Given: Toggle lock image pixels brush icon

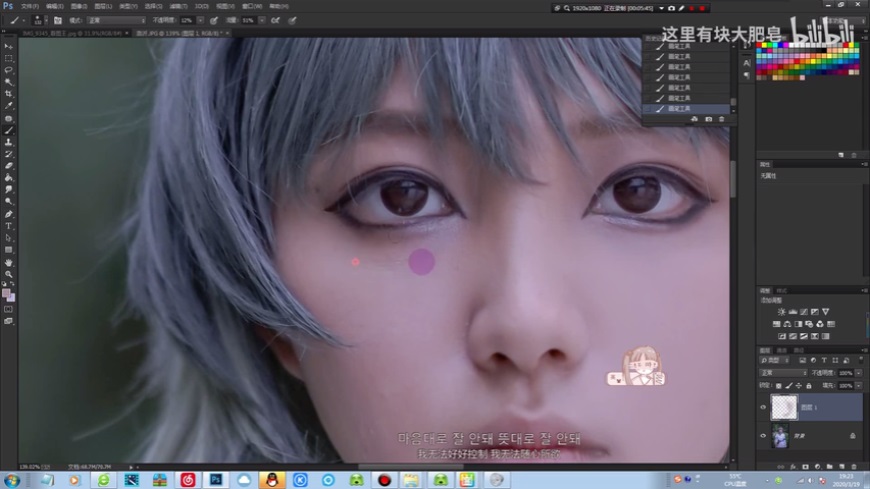Looking at the screenshot, I should tap(789, 386).
